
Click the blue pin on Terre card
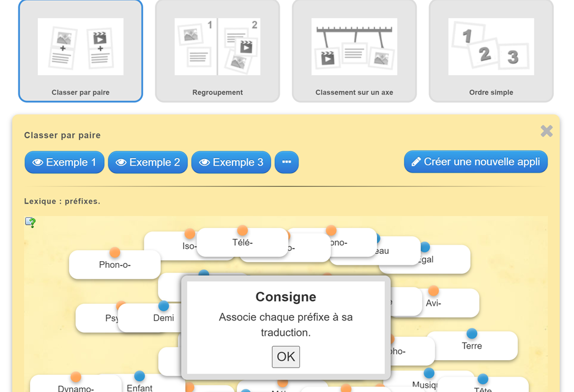pyautogui.click(x=472, y=333)
